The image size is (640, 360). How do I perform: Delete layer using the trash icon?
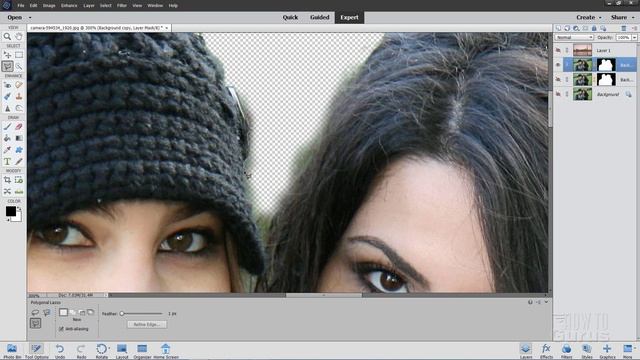point(624,28)
